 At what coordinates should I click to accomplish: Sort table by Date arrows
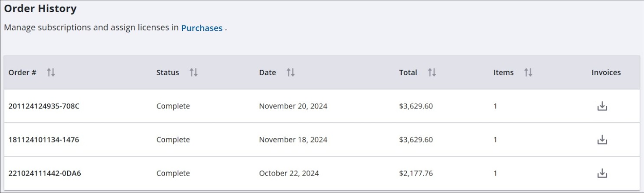pyautogui.click(x=291, y=72)
